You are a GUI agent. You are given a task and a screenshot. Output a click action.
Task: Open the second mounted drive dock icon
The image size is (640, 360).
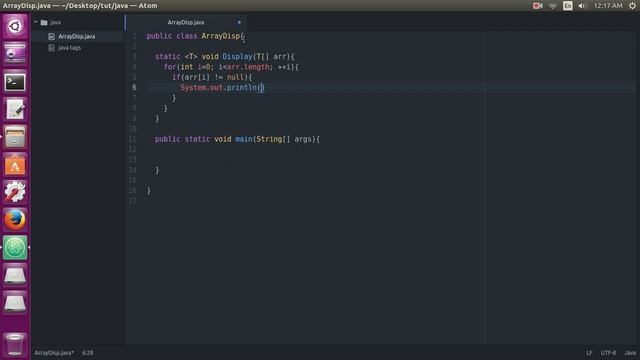(15, 303)
